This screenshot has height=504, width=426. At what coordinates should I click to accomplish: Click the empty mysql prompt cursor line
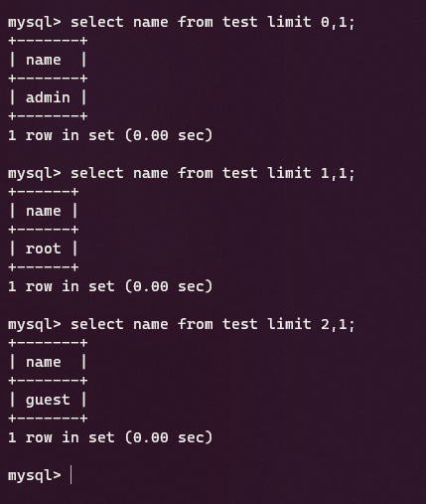(x=40, y=475)
